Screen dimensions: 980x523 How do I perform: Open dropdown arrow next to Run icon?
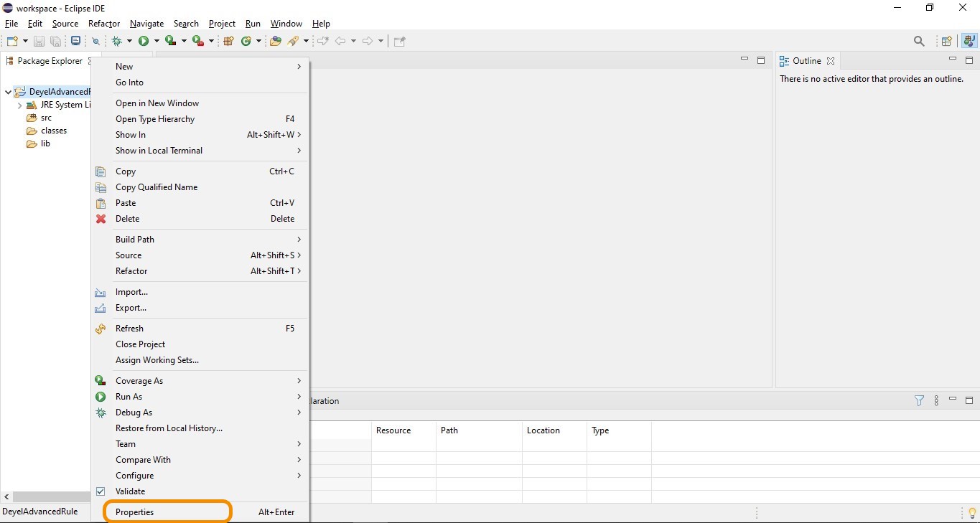pyautogui.click(x=157, y=41)
